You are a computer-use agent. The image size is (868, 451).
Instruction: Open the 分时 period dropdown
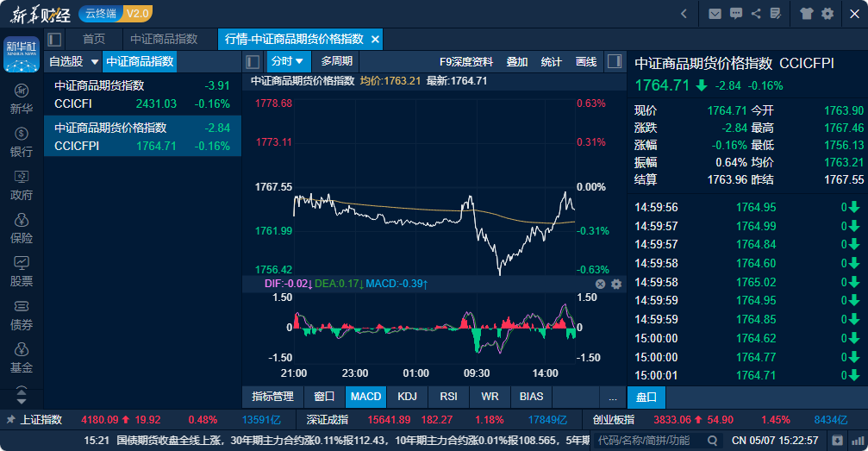(x=287, y=61)
